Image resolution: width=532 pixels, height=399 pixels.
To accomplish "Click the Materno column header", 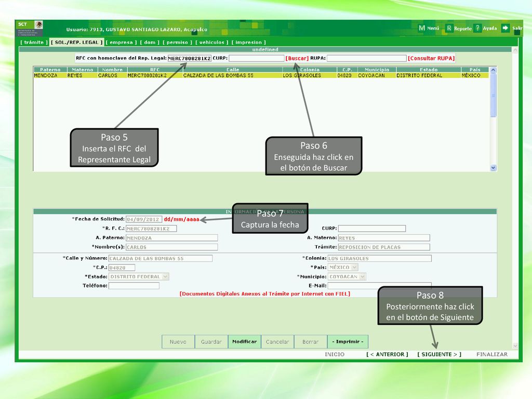I will click(83, 70).
